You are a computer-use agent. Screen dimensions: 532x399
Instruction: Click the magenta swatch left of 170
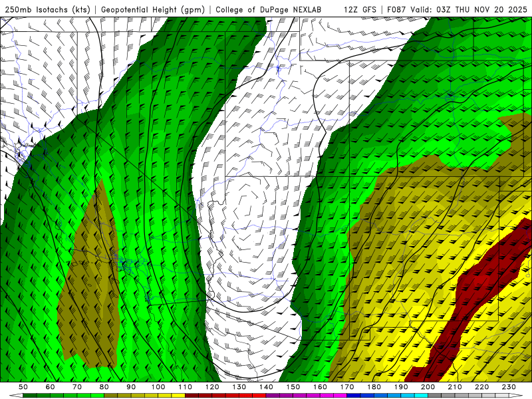tap(340, 396)
